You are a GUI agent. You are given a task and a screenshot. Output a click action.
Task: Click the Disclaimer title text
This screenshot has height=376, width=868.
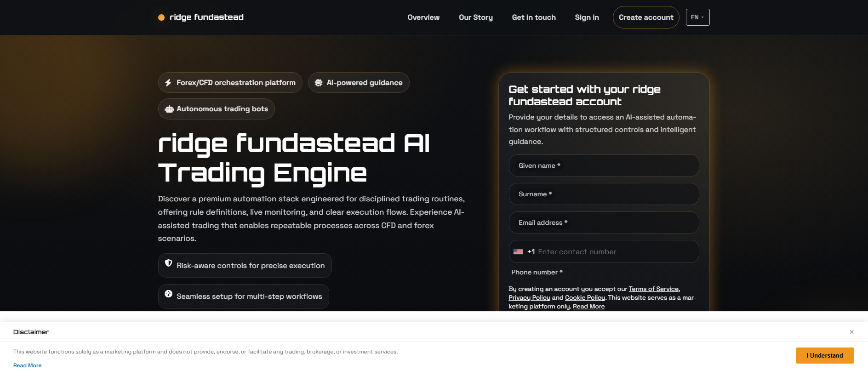coord(31,332)
